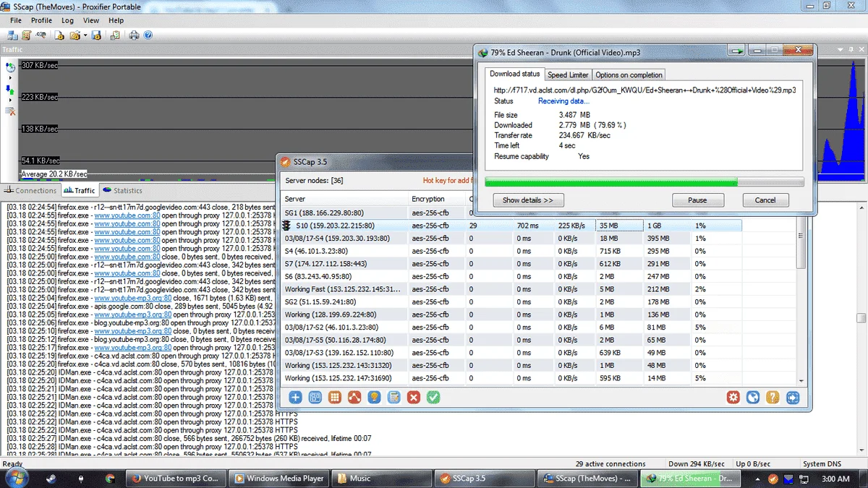Click the printer icon in Proxifier toolbar
This screenshot has height=488, width=868.
[x=134, y=35]
